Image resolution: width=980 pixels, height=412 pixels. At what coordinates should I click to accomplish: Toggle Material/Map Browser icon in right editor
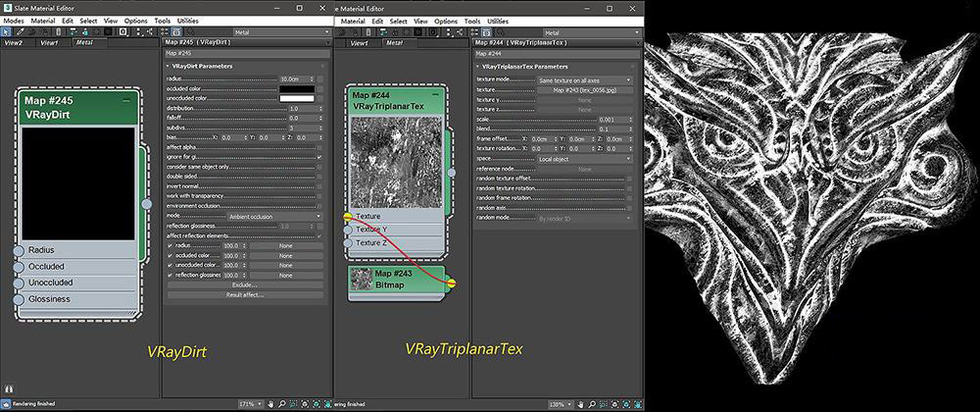coord(474,31)
